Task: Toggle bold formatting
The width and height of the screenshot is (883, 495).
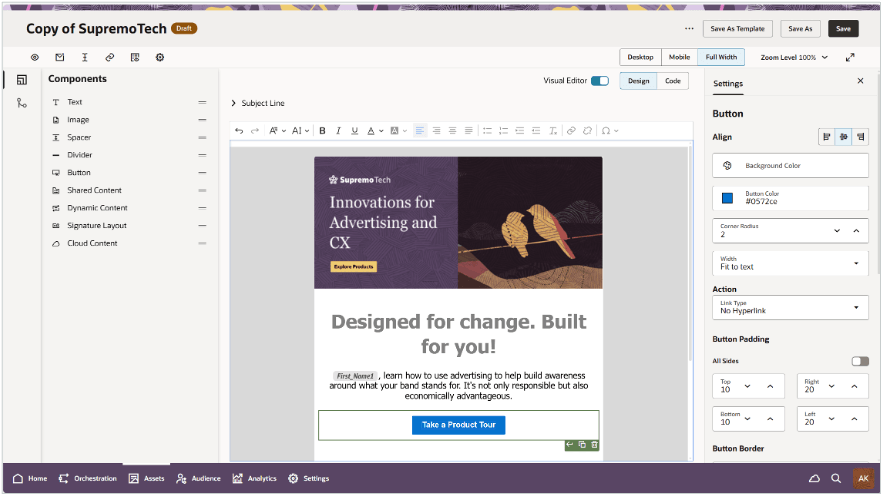Action: [322, 131]
